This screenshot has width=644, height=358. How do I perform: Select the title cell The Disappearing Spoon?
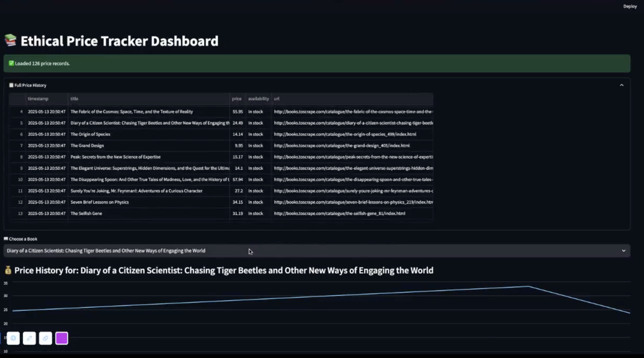pos(149,180)
